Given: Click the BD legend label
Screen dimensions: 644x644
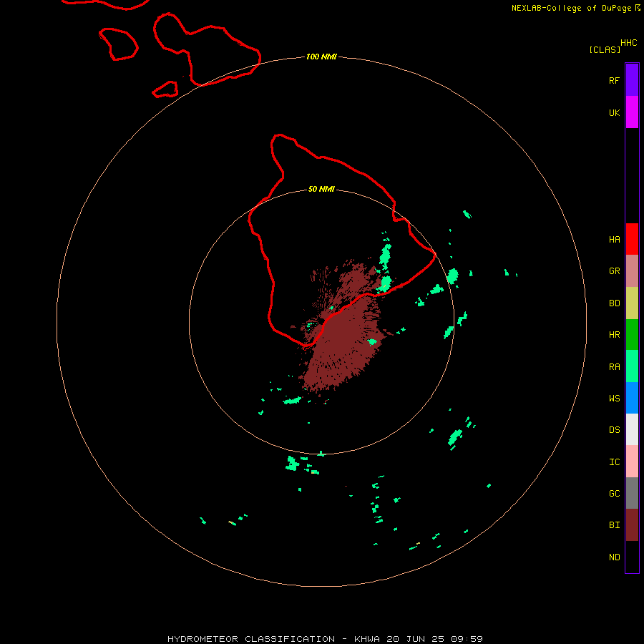Looking at the screenshot, I should (x=614, y=303).
